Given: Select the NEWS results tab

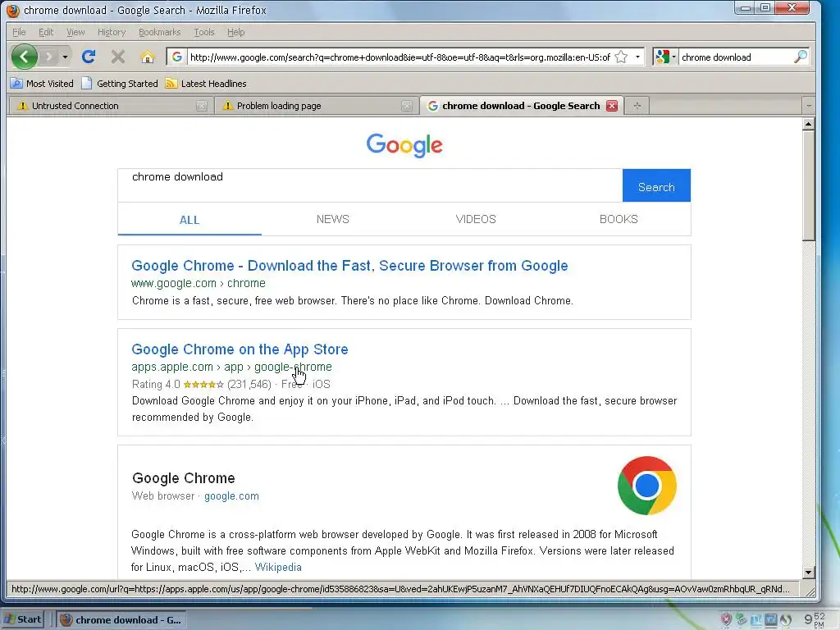Looking at the screenshot, I should 333,219.
